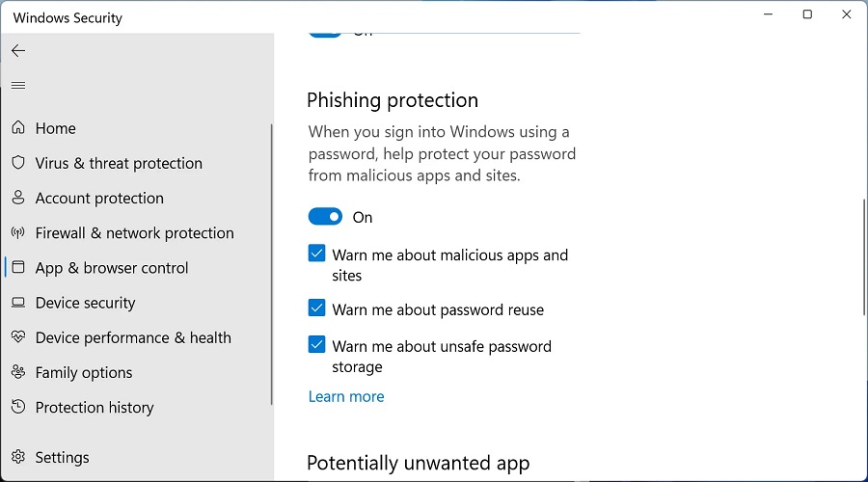Click the Home icon in sidebar
This screenshot has height=482, width=868.
(17, 128)
